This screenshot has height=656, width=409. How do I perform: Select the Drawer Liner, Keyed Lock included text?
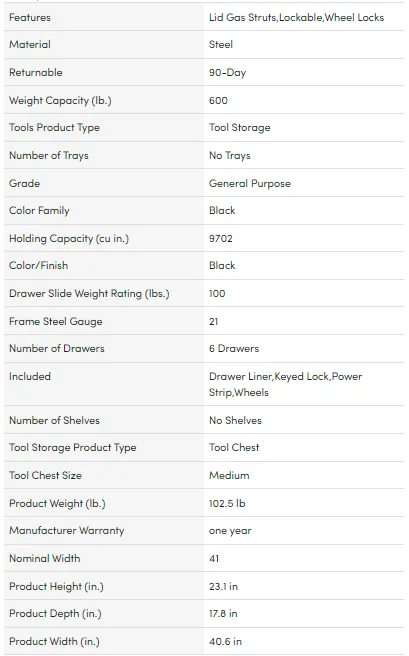(286, 384)
